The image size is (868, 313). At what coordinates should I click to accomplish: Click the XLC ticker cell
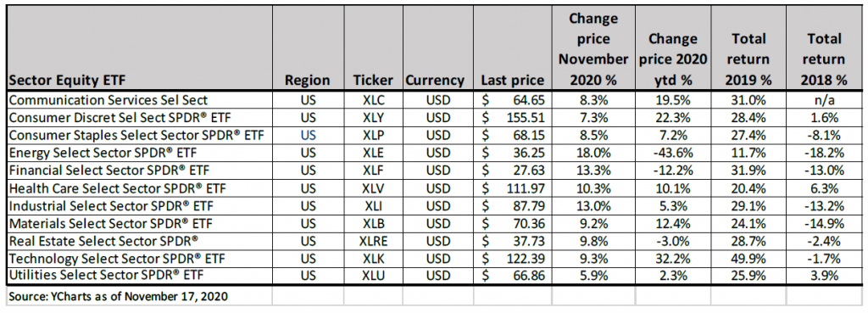(x=373, y=100)
